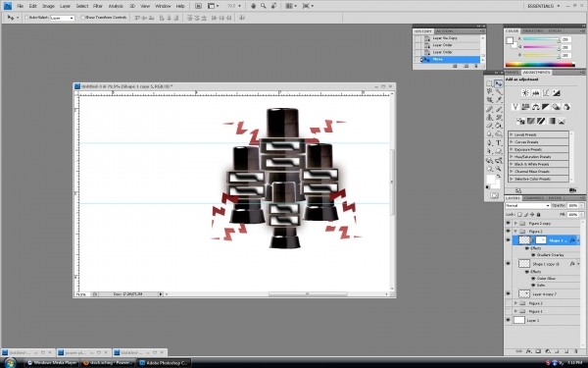Screen dimensions: 588x368
Task: Toggle Auto-Select checkbox
Action: click(x=26, y=18)
